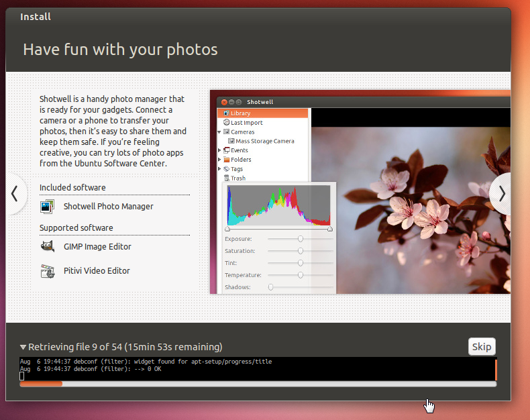This screenshot has height=420, width=530.
Task: Close the Shotwell window red button
Action: pyautogui.click(x=224, y=102)
